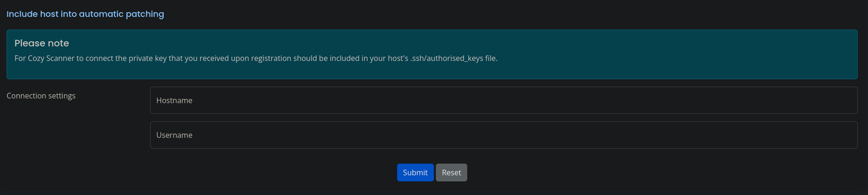
Task: Reset the connection settings form
Action: click(x=451, y=172)
